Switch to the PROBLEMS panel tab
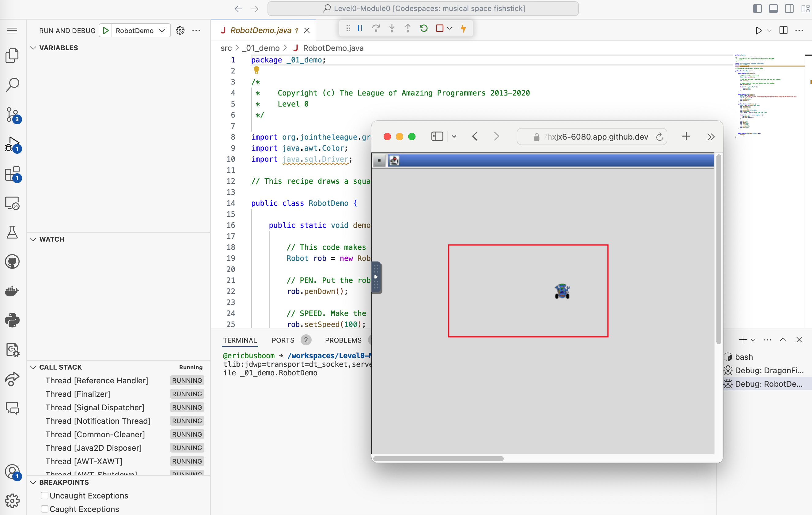The image size is (812, 515). [x=343, y=340]
